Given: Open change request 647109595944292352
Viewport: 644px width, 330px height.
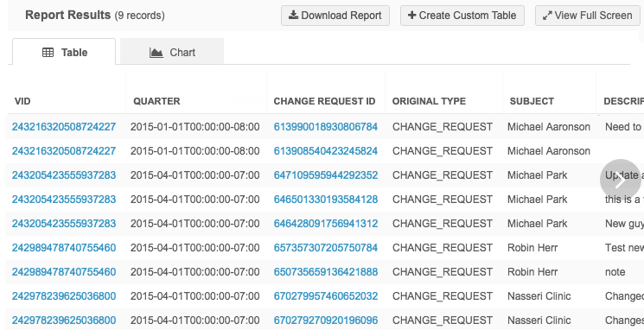Looking at the screenshot, I should 326,175.
